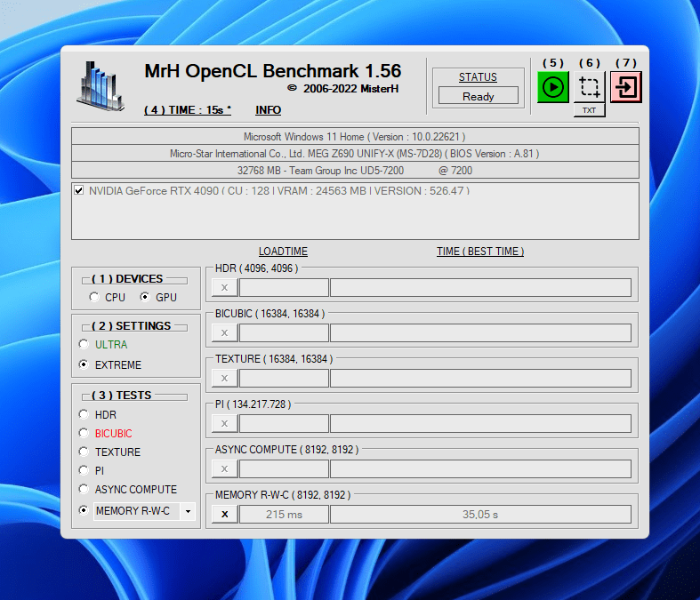Screen dimensions: 700x600
Task: Select the PI test radio button
Action: click(84, 470)
